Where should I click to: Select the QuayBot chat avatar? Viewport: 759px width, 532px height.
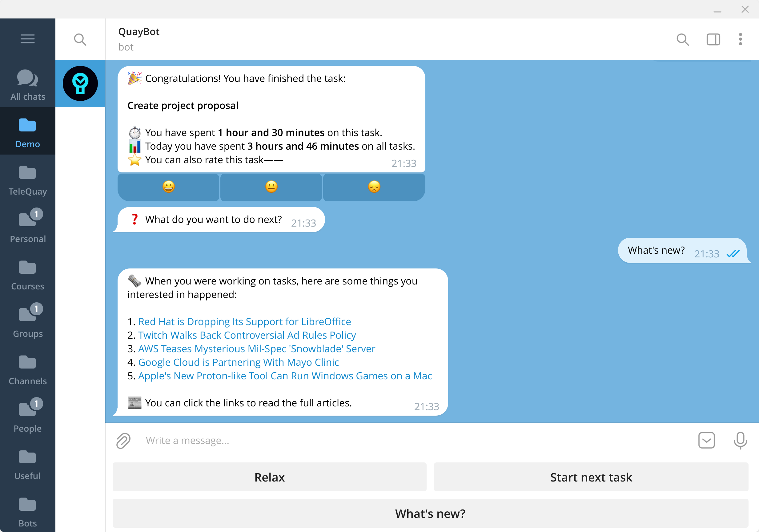click(80, 83)
